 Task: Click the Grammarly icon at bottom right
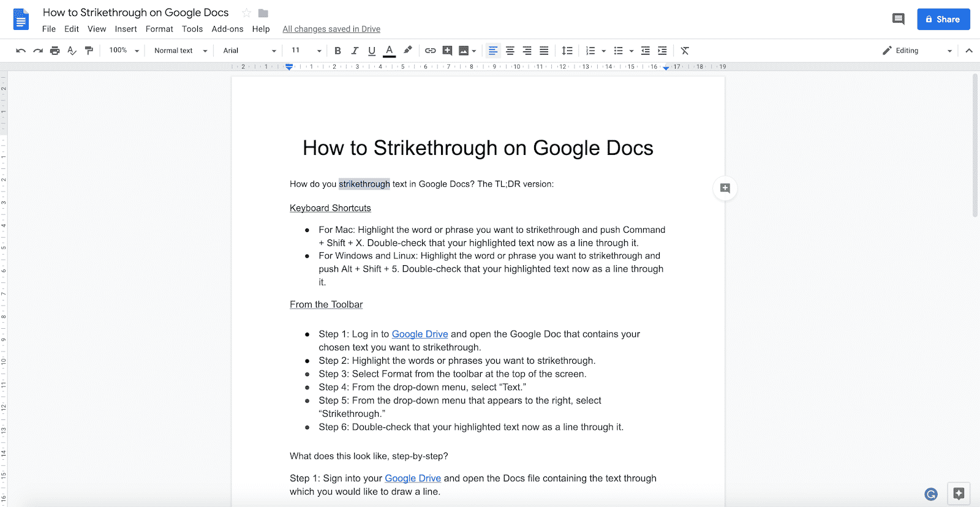click(931, 494)
